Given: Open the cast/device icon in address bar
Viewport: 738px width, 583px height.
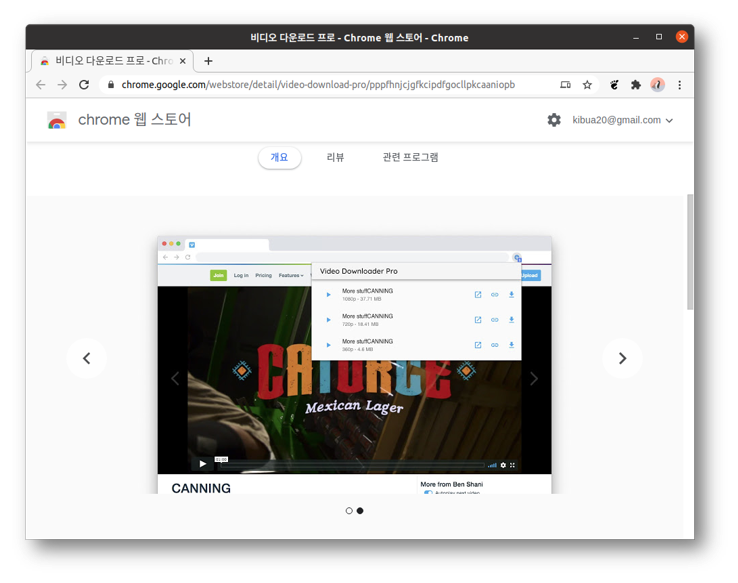Looking at the screenshot, I should tap(565, 85).
